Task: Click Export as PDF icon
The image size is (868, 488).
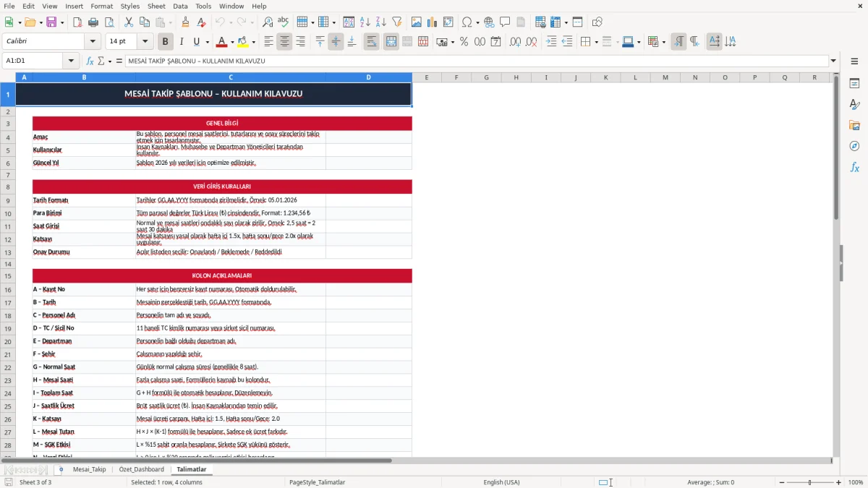Action: (77, 22)
